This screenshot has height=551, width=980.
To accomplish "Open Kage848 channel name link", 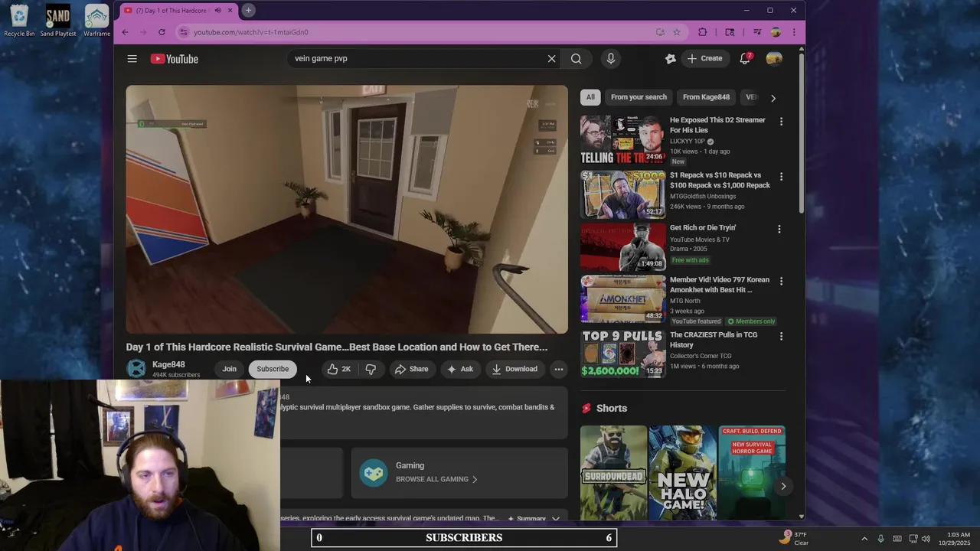I will click(x=168, y=364).
